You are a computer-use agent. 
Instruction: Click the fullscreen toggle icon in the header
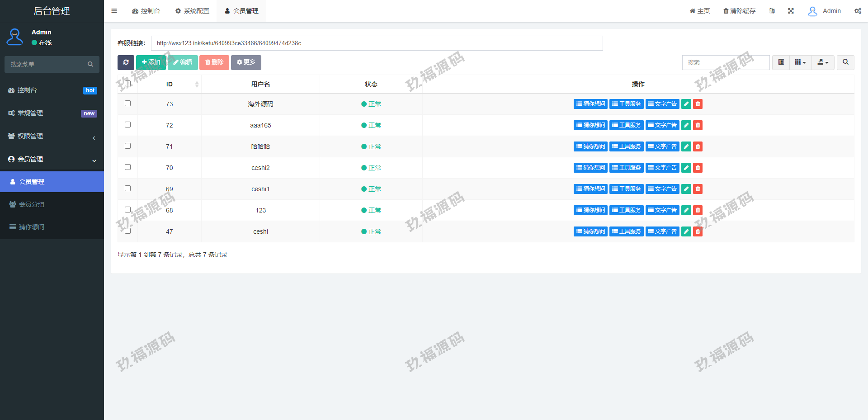click(791, 11)
